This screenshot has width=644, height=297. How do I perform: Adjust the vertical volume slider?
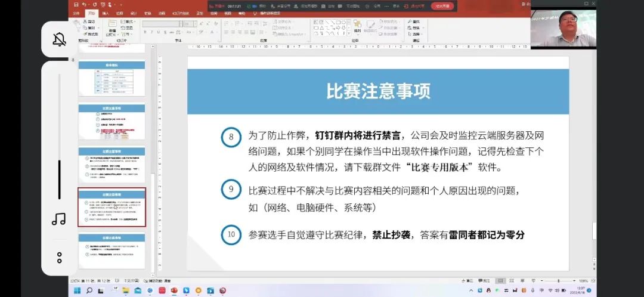click(59, 179)
